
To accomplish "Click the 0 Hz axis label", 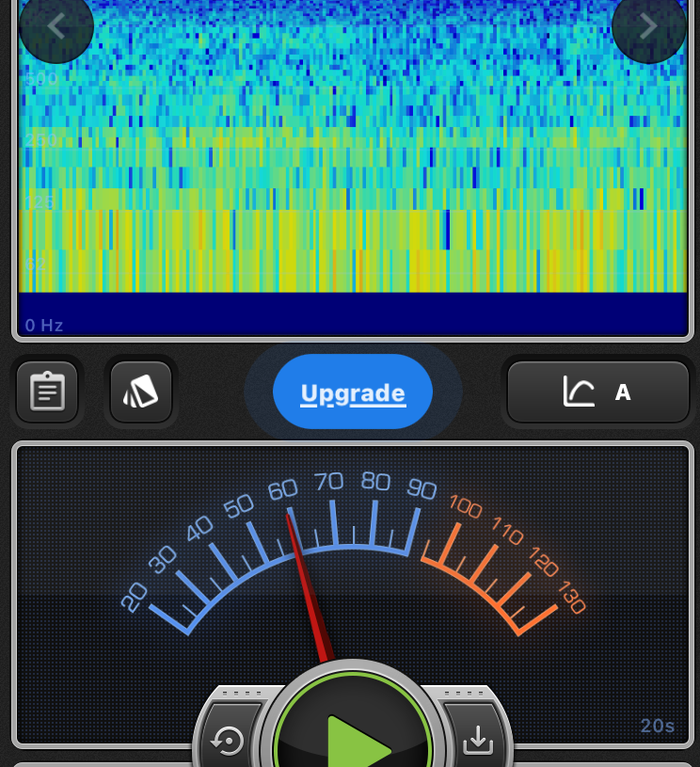I will click(x=44, y=326).
